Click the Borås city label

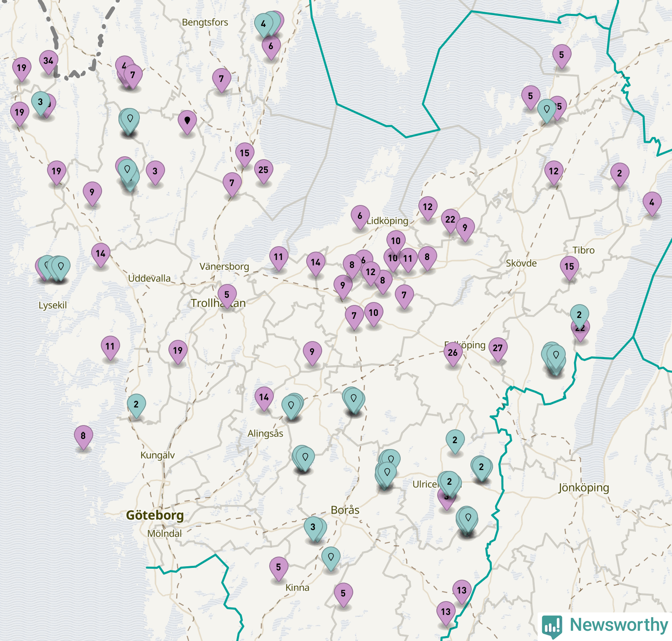tap(345, 510)
